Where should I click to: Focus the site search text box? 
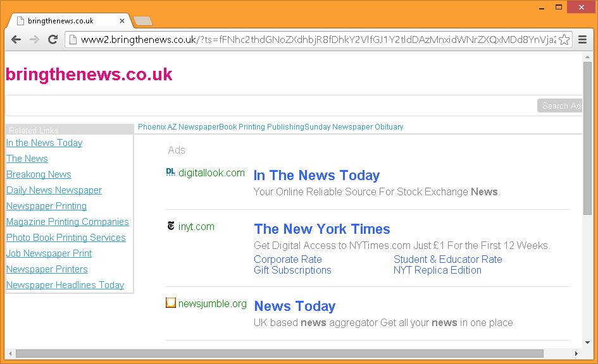click(271, 106)
